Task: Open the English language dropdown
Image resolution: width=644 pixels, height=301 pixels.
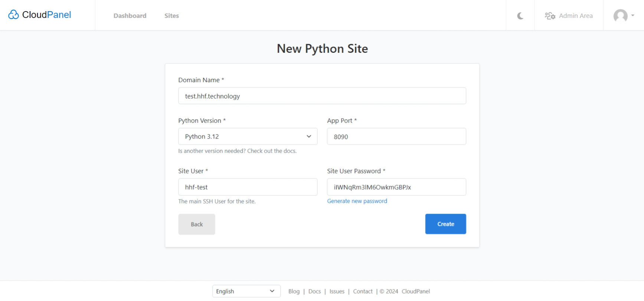Action: (246, 291)
